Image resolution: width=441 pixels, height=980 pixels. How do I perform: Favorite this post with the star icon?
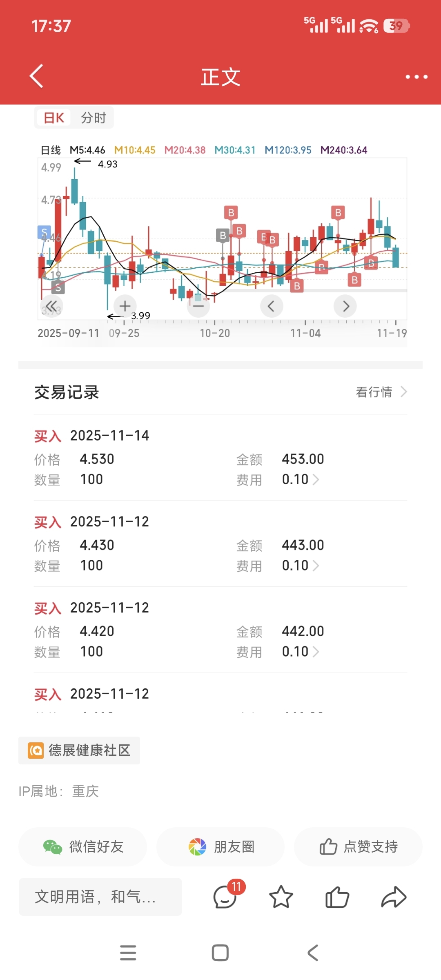pos(281,897)
